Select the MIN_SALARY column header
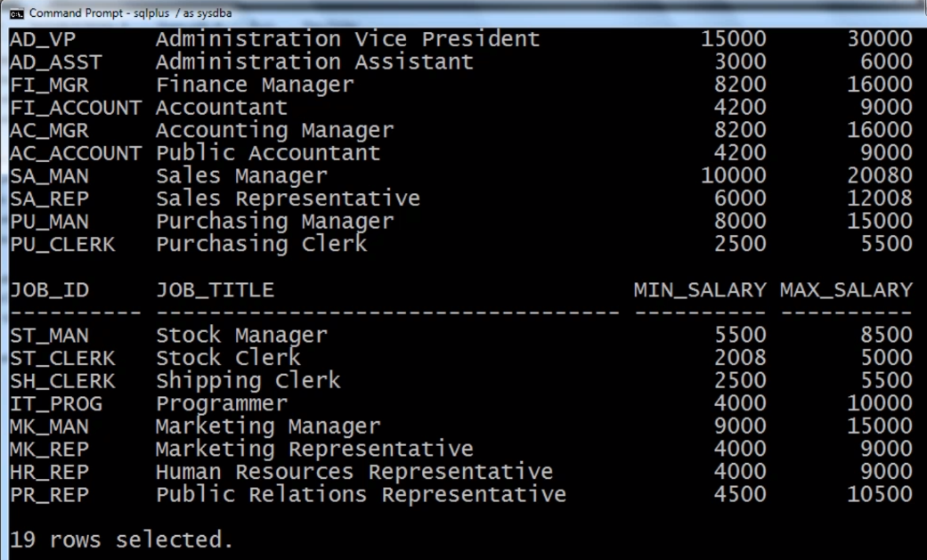This screenshot has height=560, width=927. point(699,290)
